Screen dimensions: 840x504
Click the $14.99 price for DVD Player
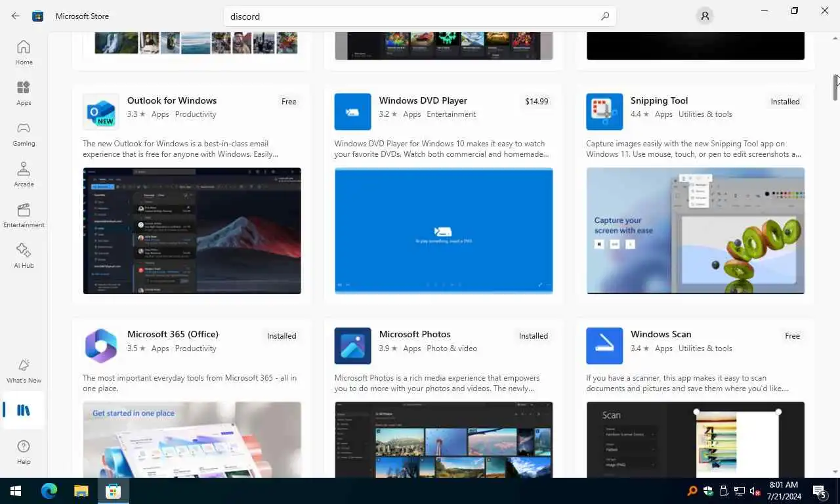[x=537, y=102]
